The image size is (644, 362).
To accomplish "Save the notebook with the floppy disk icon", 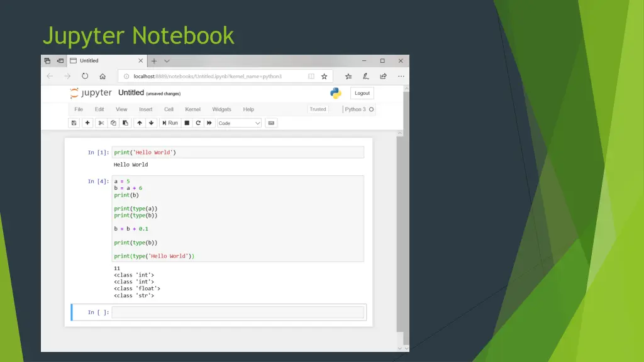I will pyautogui.click(x=74, y=123).
